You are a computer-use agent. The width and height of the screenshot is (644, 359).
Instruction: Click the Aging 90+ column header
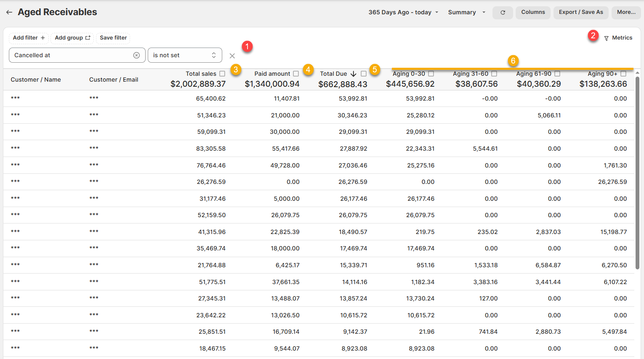[x=602, y=74]
